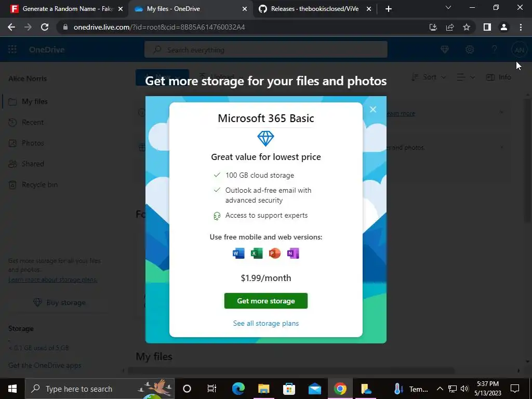Open the Windows Start menu

click(12, 389)
